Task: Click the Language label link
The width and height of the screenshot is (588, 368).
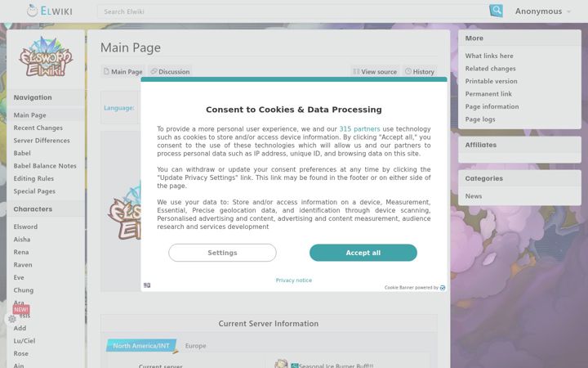Action: (119, 108)
